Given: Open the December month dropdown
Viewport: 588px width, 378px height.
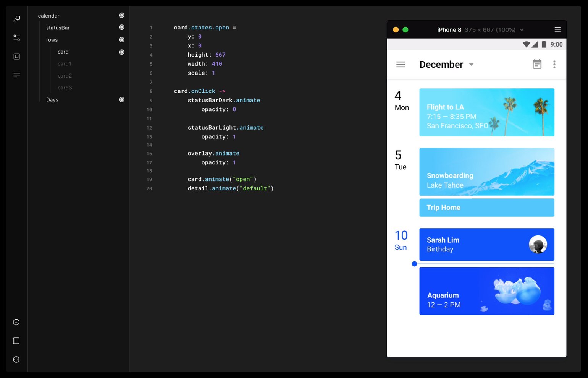Looking at the screenshot, I should (471, 64).
